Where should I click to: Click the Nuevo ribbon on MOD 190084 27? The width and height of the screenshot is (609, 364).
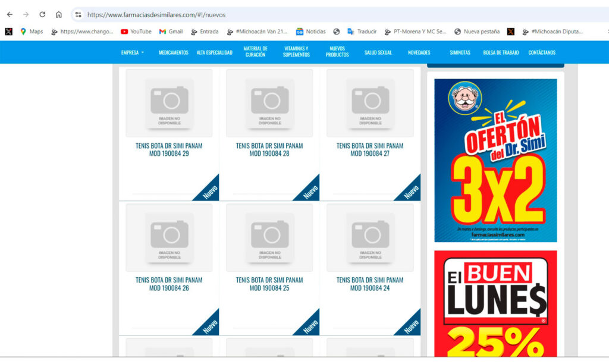[x=412, y=192]
